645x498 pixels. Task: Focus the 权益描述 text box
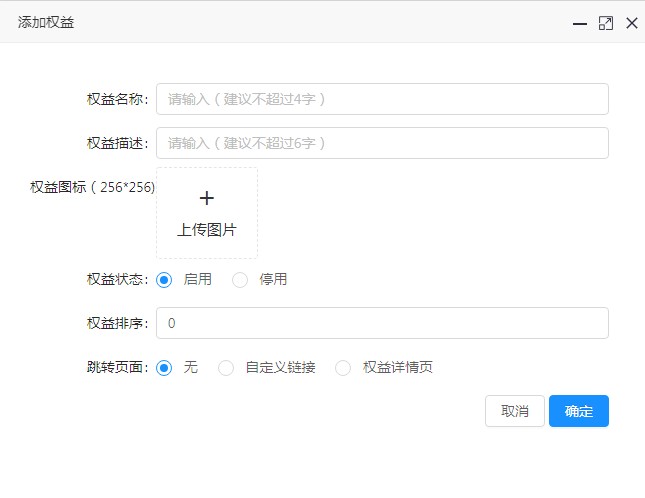pyautogui.click(x=382, y=143)
